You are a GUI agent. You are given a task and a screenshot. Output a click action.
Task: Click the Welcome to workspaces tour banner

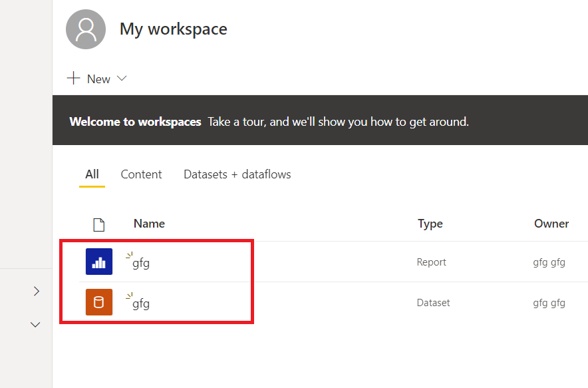[x=269, y=122]
